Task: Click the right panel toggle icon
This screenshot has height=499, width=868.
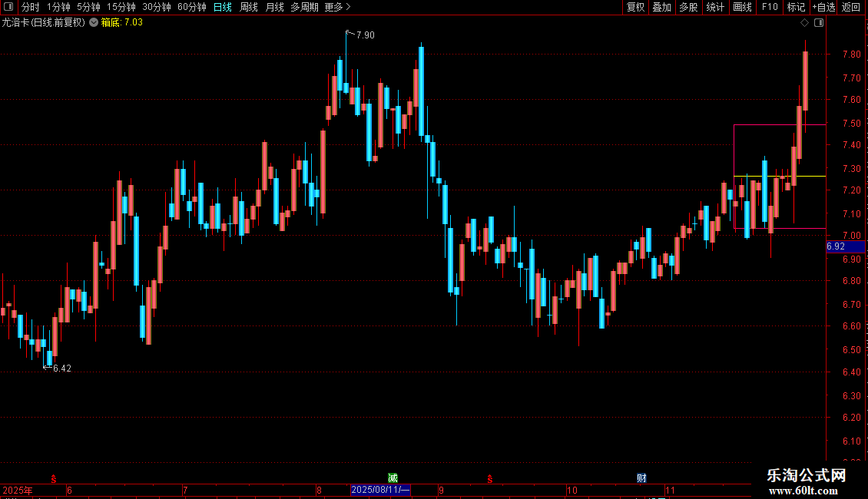Action: tap(819, 23)
